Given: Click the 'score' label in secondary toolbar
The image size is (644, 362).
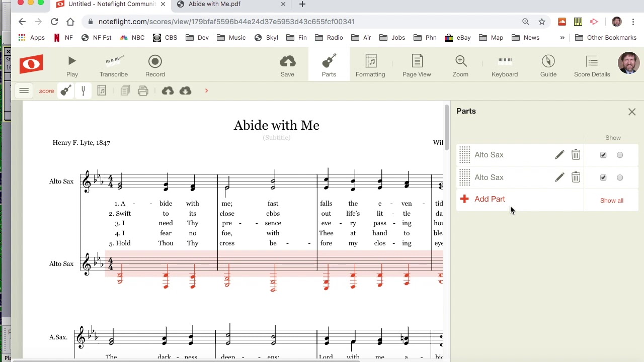Looking at the screenshot, I should (46, 91).
